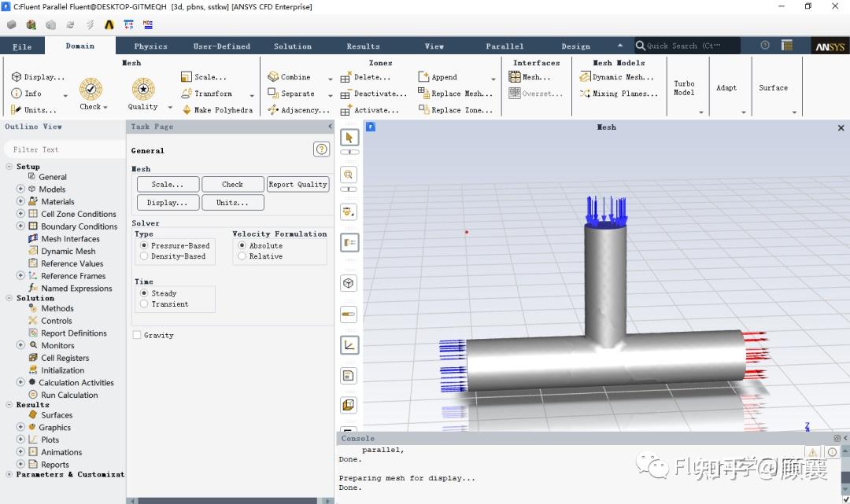This screenshot has height=504, width=850.
Task: Select Transient time option
Action: (144, 304)
